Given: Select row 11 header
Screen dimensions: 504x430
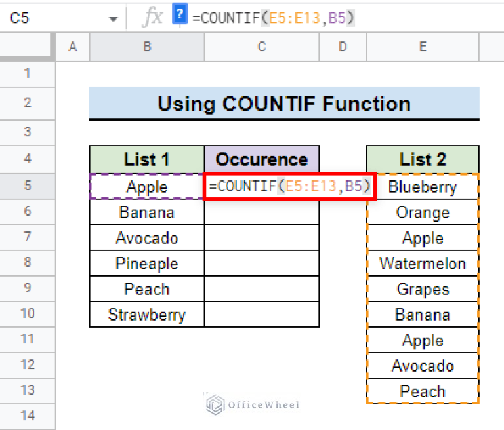Looking at the screenshot, I should coord(28,340).
